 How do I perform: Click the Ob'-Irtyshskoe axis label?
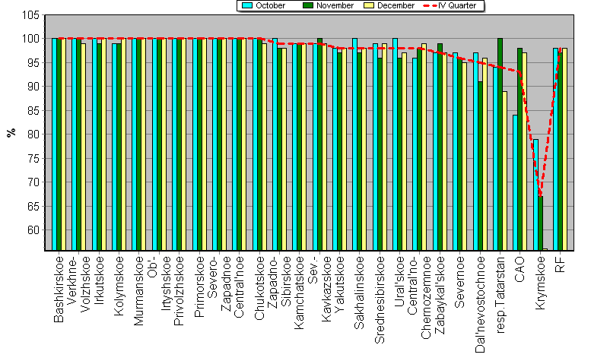159,283
